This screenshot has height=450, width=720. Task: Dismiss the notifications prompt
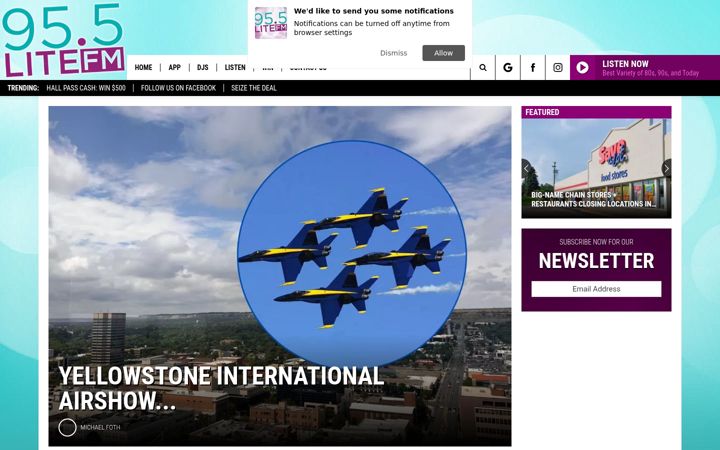pyautogui.click(x=394, y=53)
